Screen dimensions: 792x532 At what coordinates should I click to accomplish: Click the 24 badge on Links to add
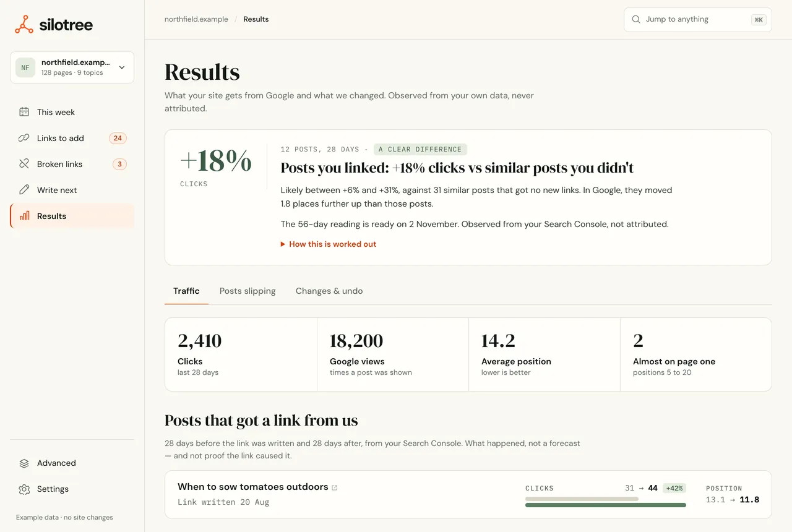(x=118, y=138)
